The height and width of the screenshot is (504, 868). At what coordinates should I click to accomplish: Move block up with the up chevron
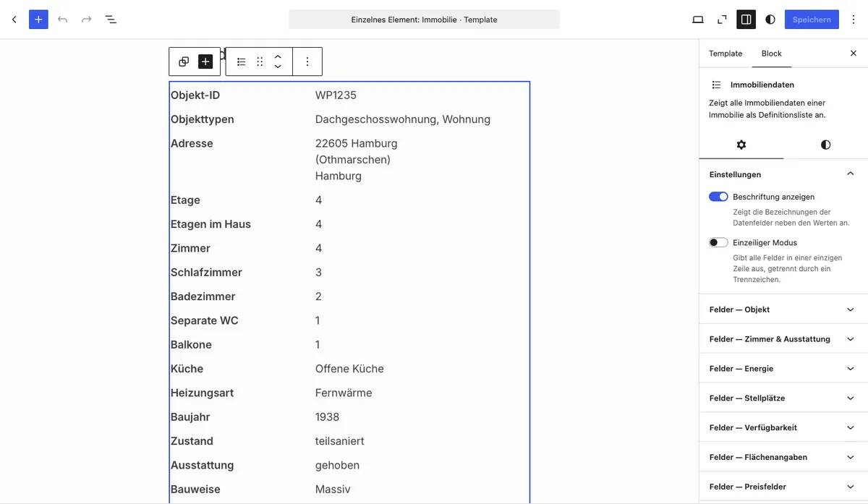(278, 56)
